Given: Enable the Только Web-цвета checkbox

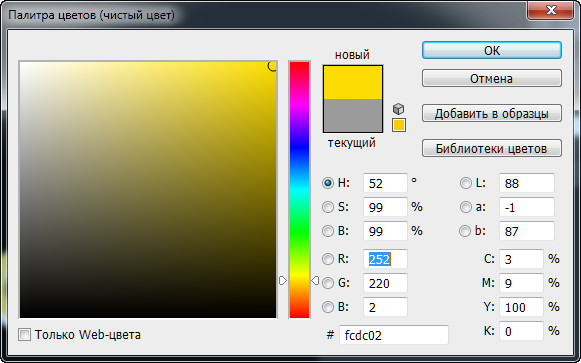Looking at the screenshot, I should pyautogui.click(x=24, y=335).
